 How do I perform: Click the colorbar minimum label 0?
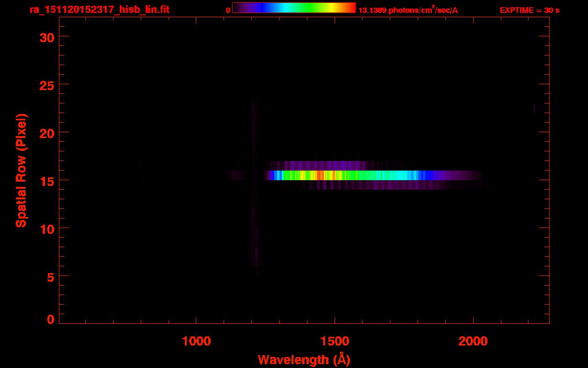(228, 10)
